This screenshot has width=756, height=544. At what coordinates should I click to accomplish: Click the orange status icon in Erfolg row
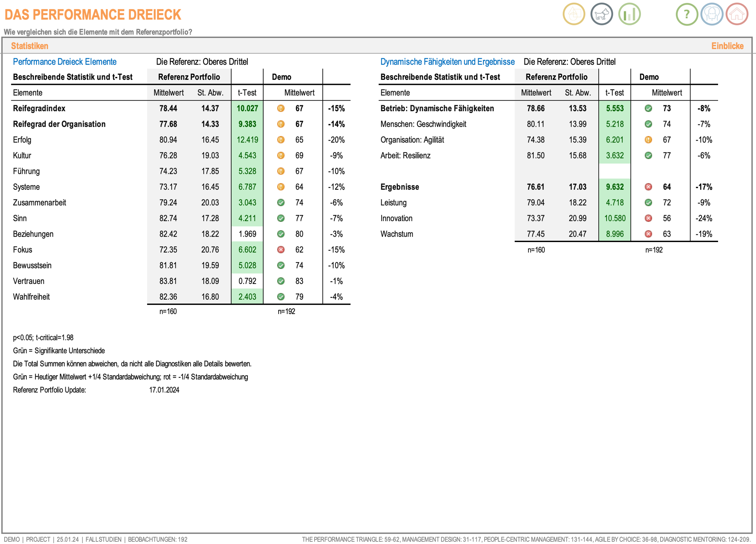point(281,140)
